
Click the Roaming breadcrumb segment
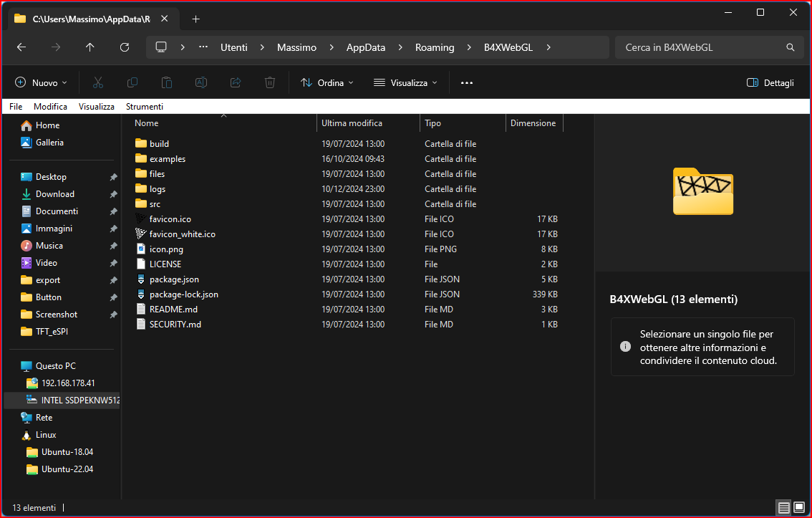[435, 47]
